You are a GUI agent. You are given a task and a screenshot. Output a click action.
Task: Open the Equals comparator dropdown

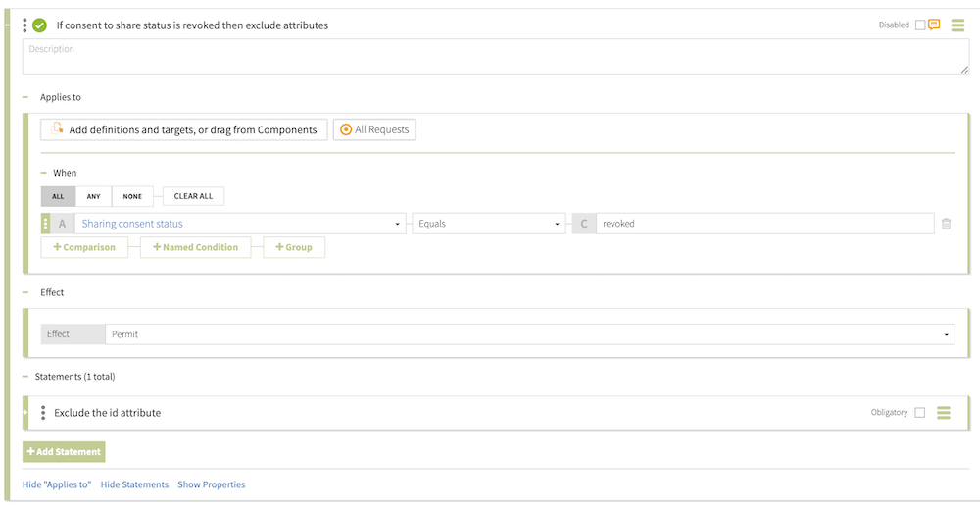[489, 224]
